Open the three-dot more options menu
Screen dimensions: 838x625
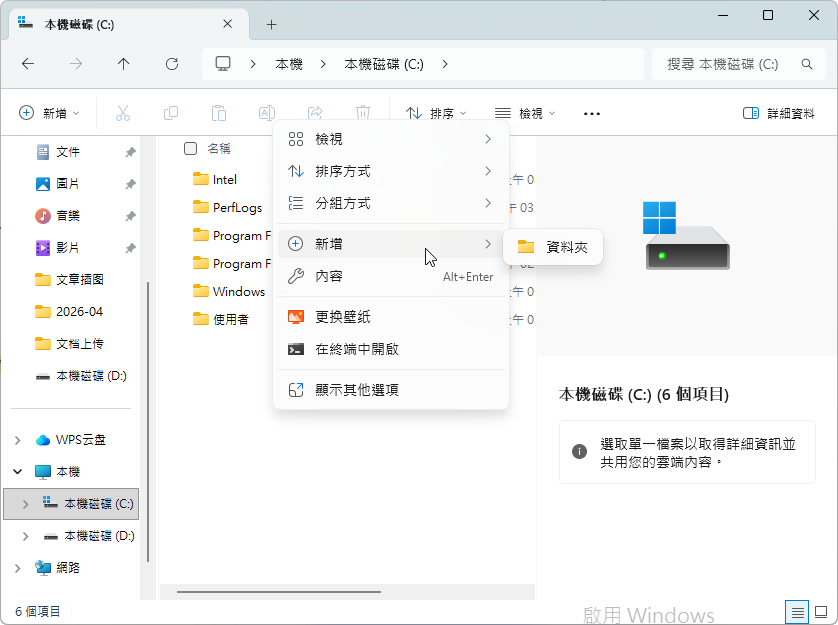pos(592,114)
